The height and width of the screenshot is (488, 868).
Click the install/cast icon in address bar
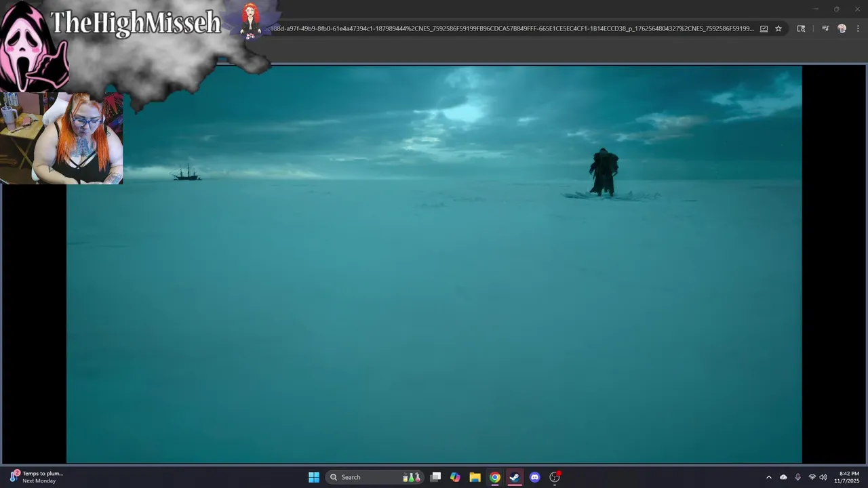764,28
